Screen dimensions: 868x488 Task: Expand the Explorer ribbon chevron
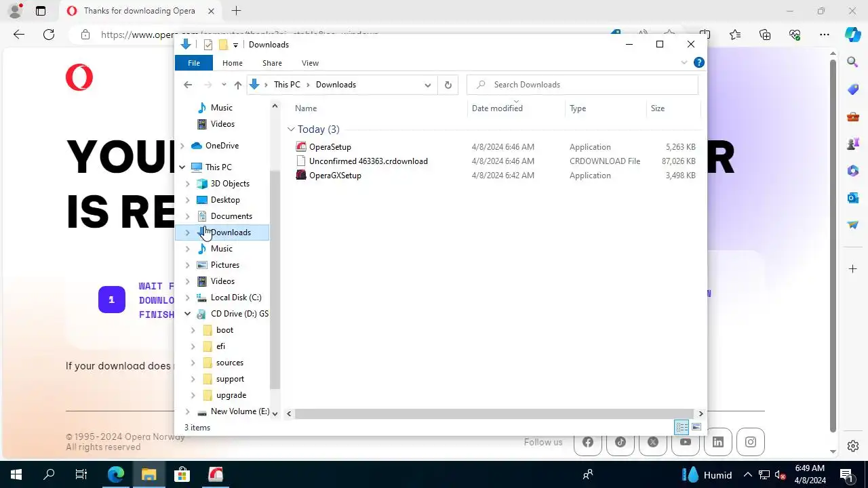coord(684,62)
